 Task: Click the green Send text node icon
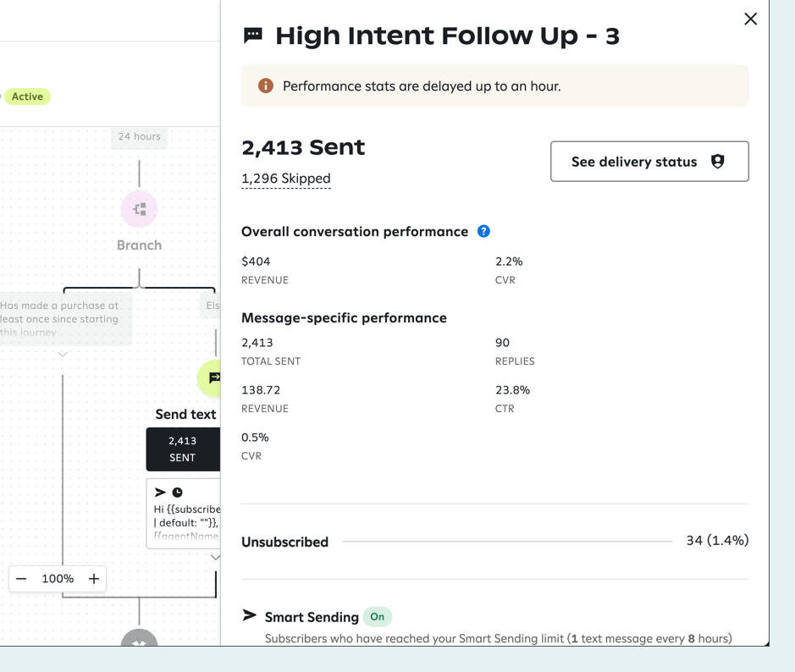212,377
